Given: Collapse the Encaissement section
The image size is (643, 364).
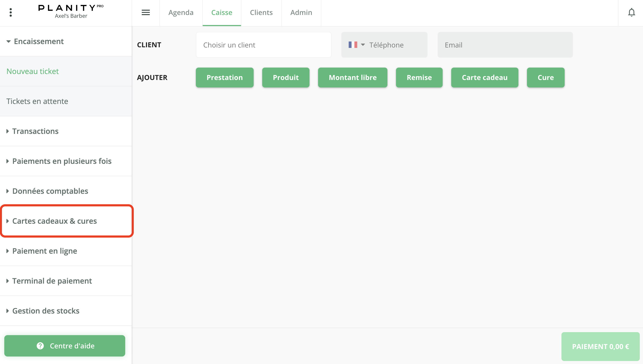Looking at the screenshot, I should click(39, 41).
